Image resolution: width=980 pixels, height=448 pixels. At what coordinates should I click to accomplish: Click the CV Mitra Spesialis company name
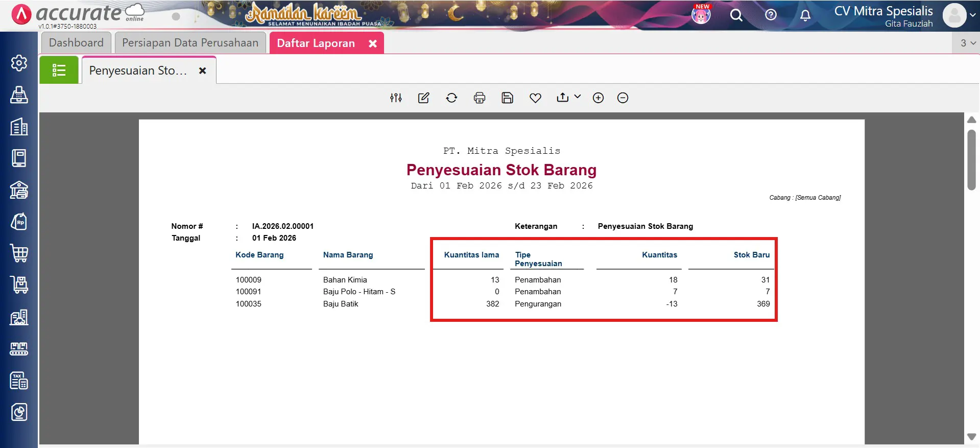[883, 11]
